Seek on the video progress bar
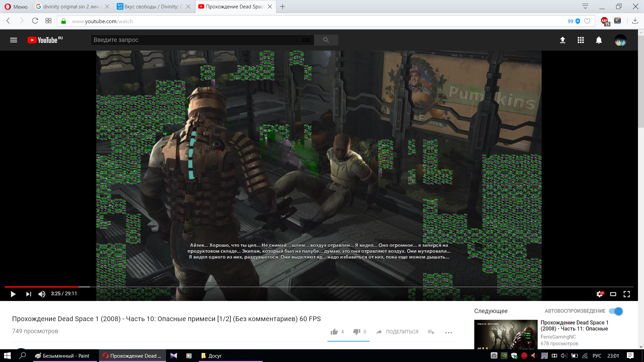 319,287
